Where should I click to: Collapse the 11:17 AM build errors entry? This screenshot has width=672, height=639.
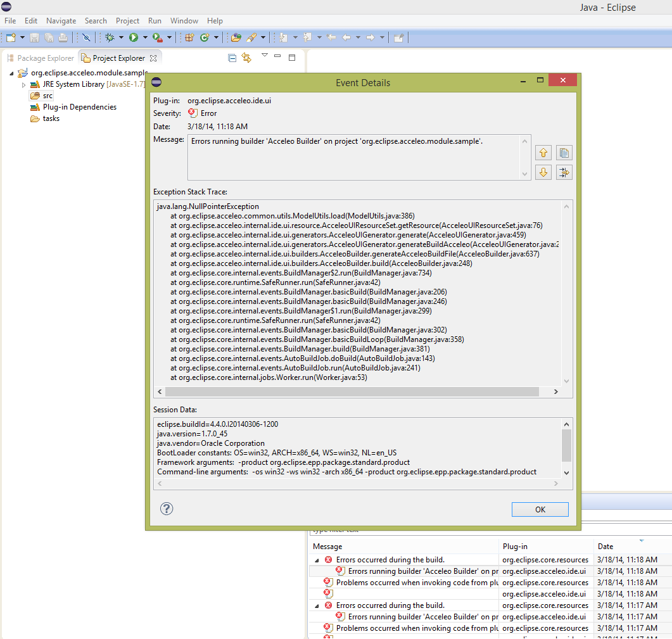[x=317, y=606]
